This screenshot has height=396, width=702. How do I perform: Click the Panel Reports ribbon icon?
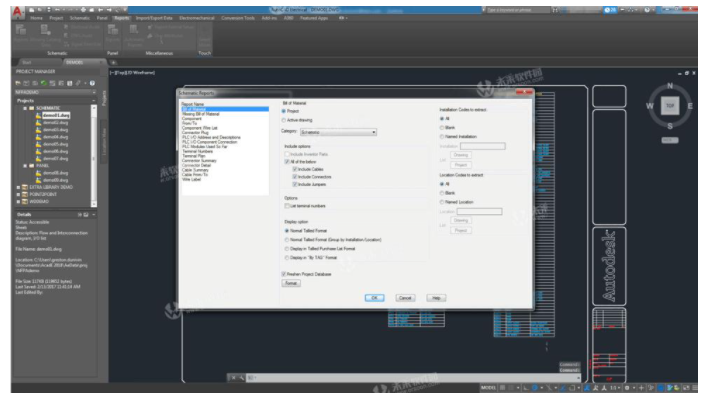point(113,30)
